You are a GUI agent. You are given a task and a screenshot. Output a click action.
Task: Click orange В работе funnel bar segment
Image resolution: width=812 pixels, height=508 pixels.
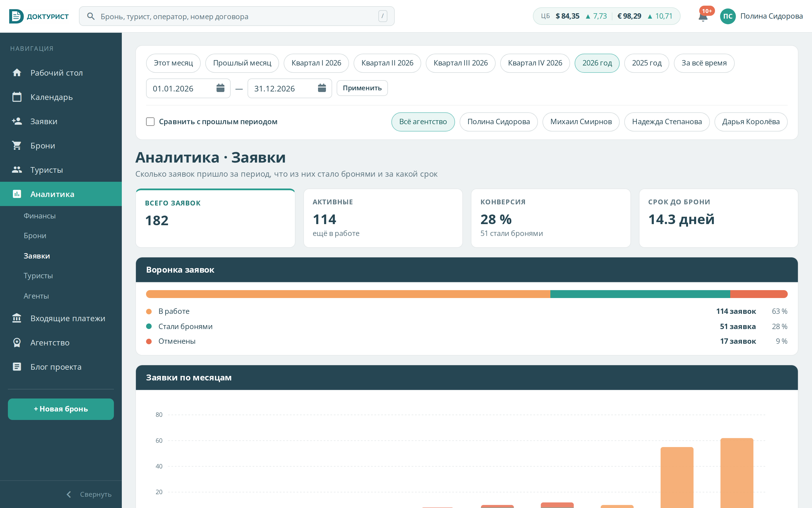coord(348,294)
